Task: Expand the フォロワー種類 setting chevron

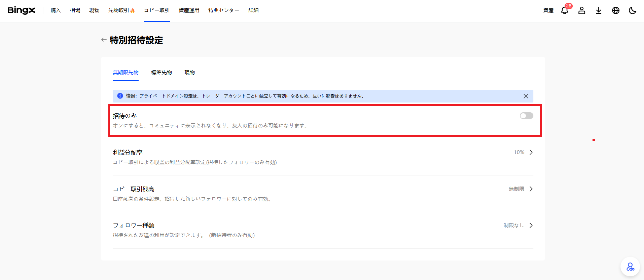Action: point(531,226)
